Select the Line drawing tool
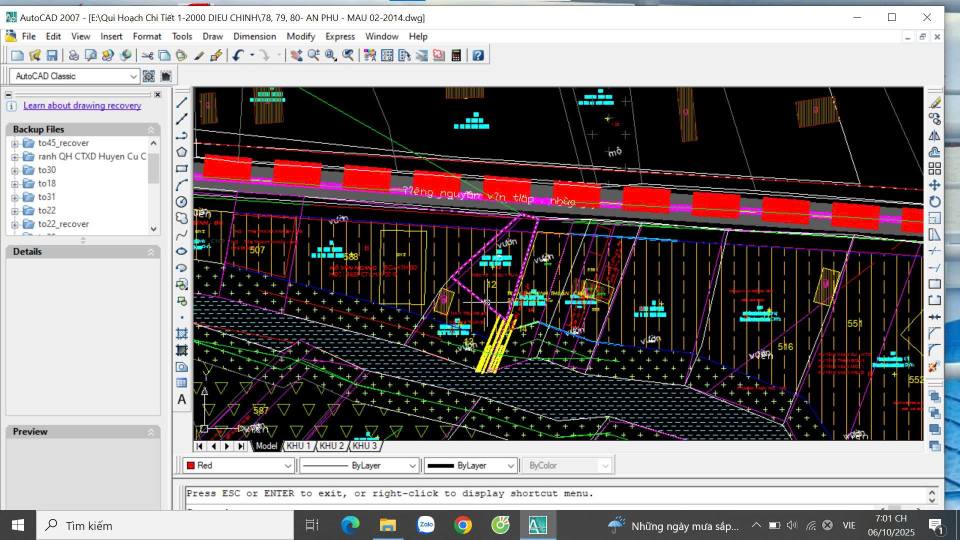The width and height of the screenshot is (960, 540). coord(182,102)
